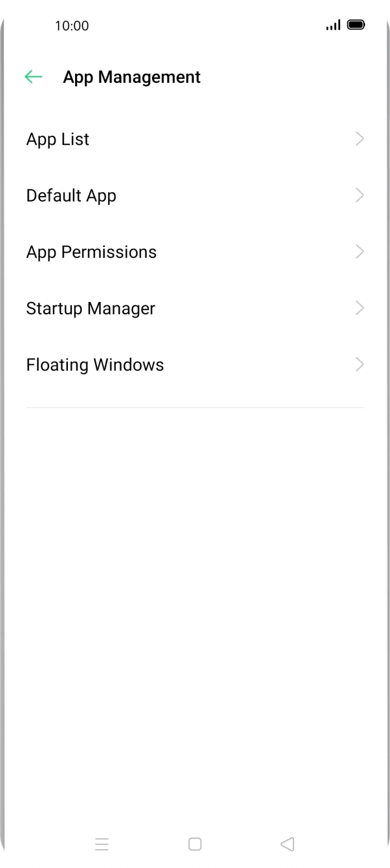390x868 pixels.
Task: Click the signal strength icon in status bar
Action: pyautogui.click(x=333, y=26)
